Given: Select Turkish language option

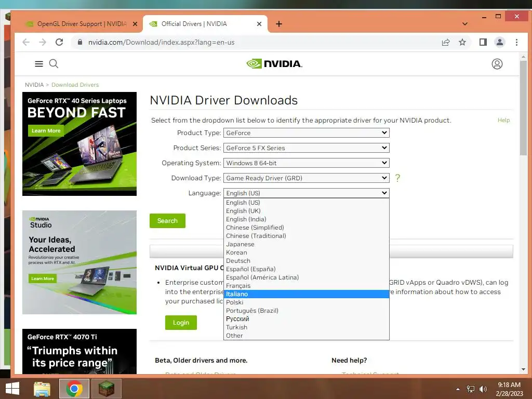Looking at the screenshot, I should click(x=306, y=327).
